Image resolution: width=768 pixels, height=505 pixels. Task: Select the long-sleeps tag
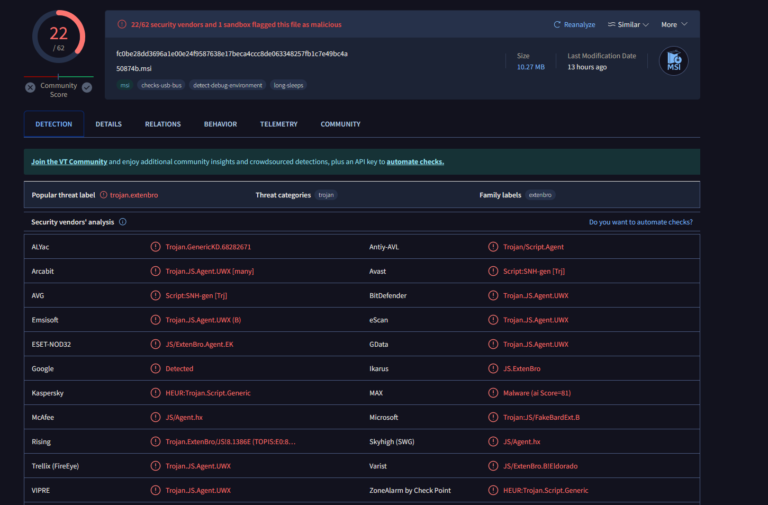288,85
